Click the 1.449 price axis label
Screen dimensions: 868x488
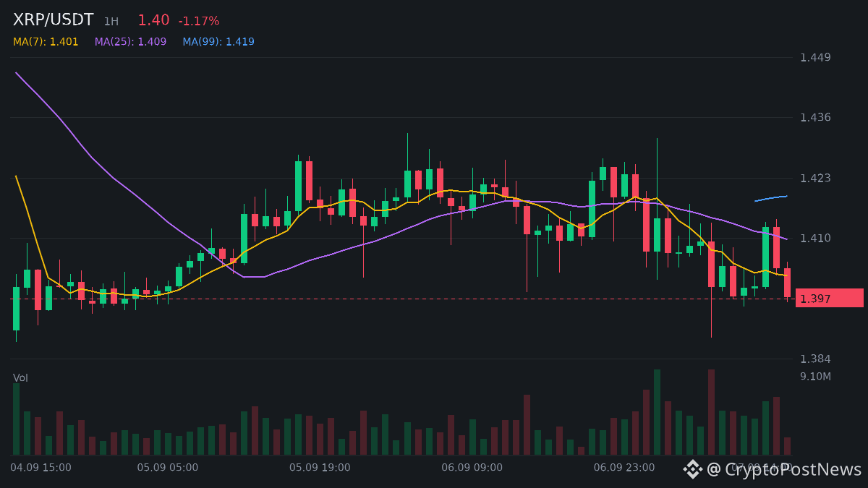pyautogui.click(x=815, y=57)
